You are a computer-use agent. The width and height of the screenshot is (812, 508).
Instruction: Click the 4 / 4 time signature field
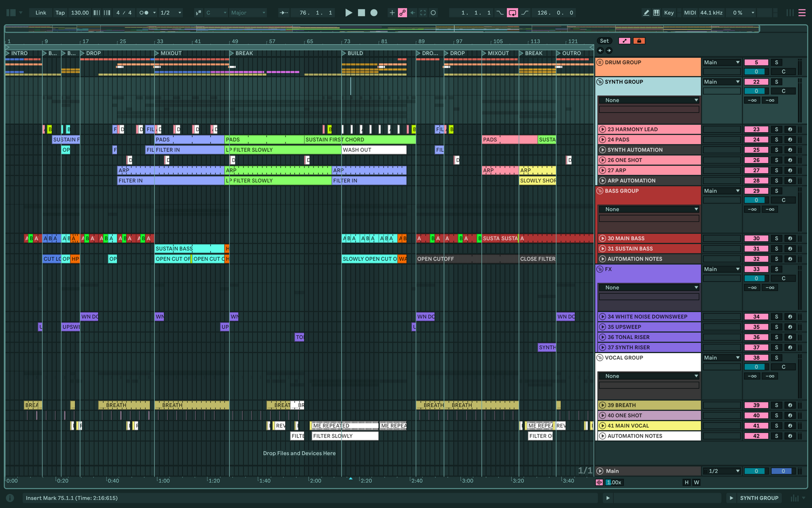124,13
